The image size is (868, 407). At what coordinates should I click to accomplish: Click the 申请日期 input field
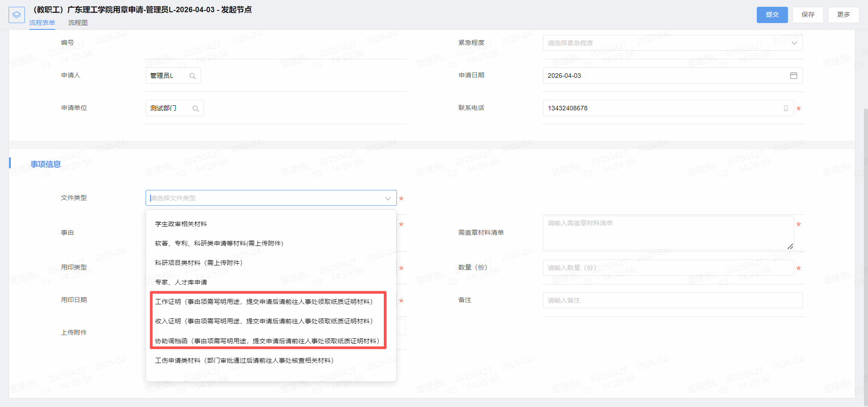673,76
